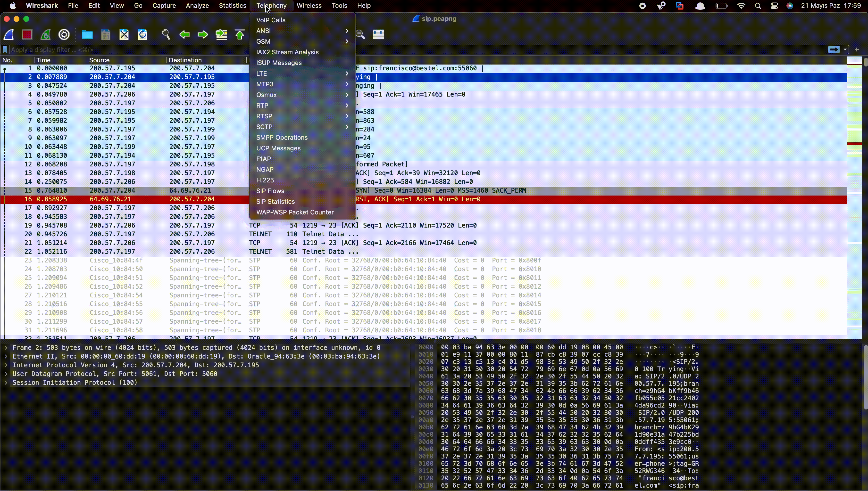868x491 pixels.
Task: Select packet 22 TELNET 581 row
Action: point(424,252)
